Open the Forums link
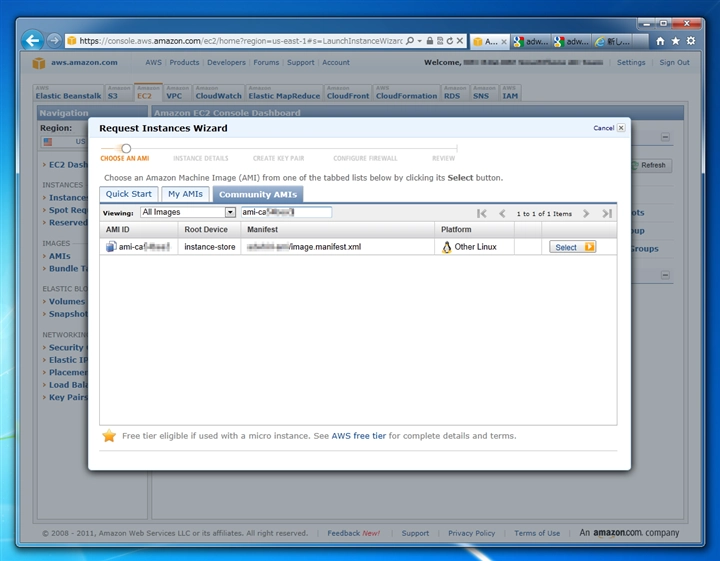Image resolution: width=720 pixels, height=561 pixels. [x=266, y=62]
